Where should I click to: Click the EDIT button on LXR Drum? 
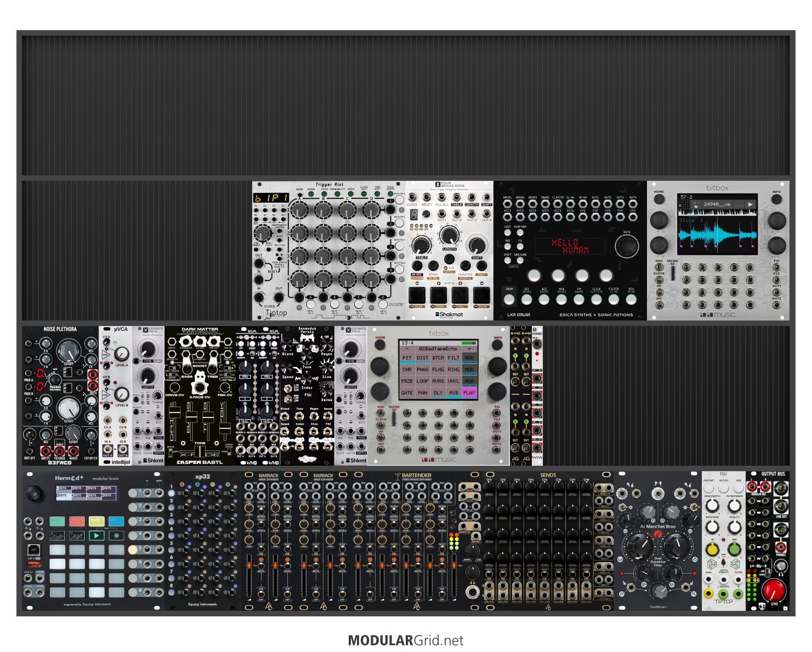tap(508, 232)
